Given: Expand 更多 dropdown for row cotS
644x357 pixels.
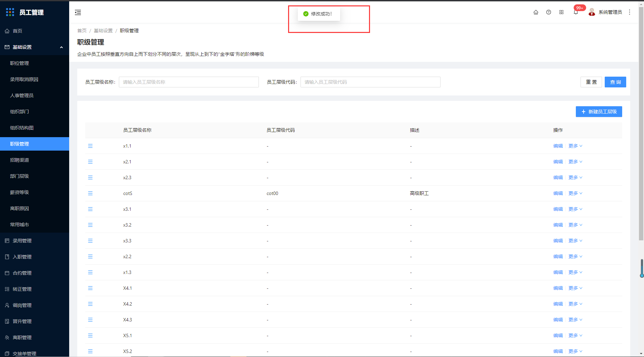Looking at the screenshot, I should tap(575, 193).
